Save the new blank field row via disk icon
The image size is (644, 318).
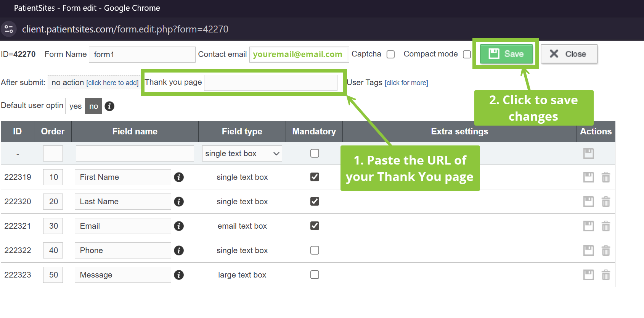(589, 153)
